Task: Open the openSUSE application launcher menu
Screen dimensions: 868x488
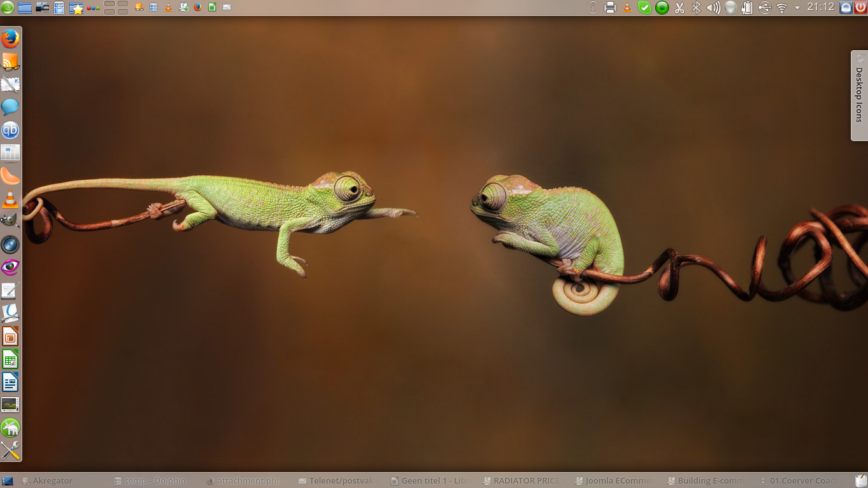Action: 8,8
